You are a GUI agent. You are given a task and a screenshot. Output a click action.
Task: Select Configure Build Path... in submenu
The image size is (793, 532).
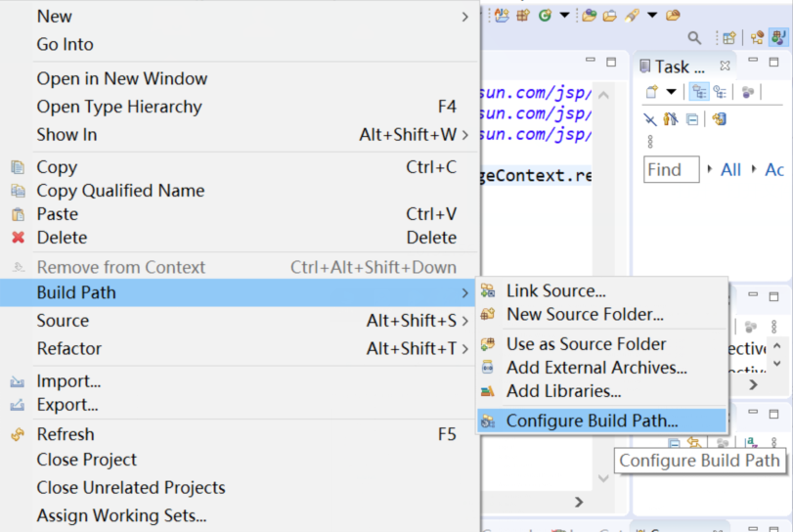tap(601, 421)
